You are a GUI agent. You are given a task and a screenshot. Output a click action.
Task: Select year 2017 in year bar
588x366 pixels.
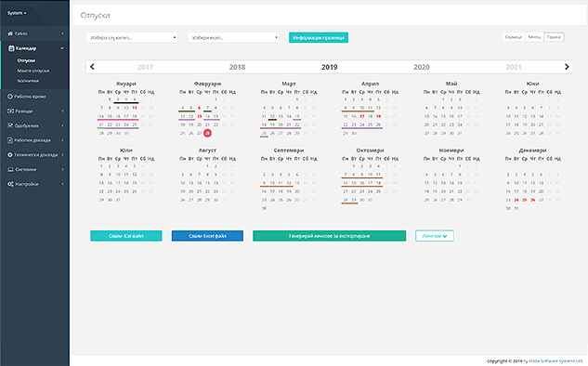pos(145,67)
